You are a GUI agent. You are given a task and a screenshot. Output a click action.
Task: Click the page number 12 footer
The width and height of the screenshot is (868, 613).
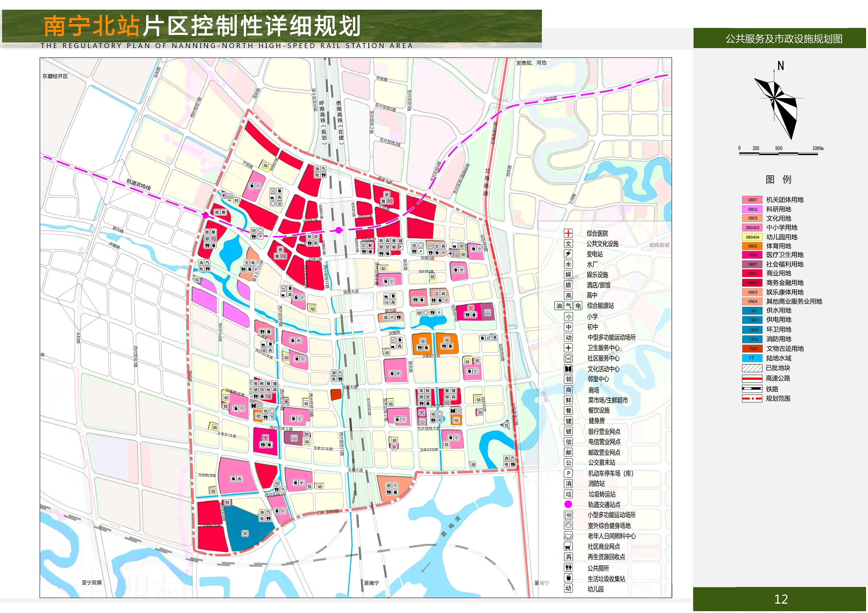[781, 599]
